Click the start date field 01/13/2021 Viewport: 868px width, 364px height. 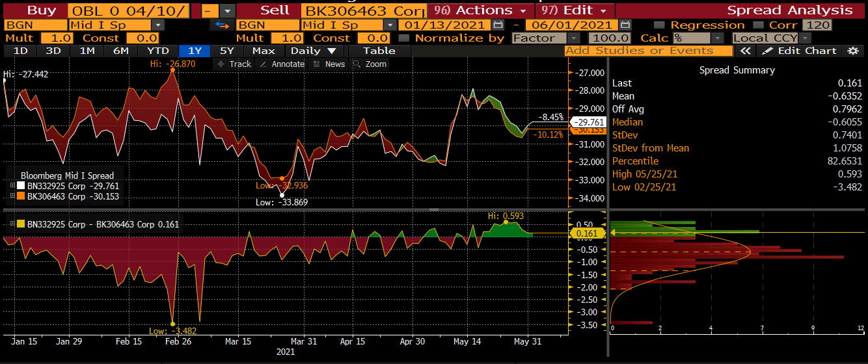(444, 25)
